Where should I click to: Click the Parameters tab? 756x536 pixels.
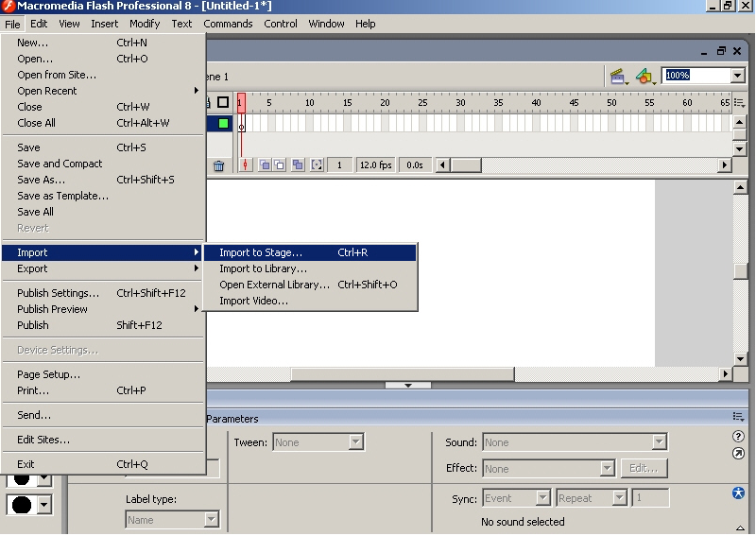(x=232, y=419)
